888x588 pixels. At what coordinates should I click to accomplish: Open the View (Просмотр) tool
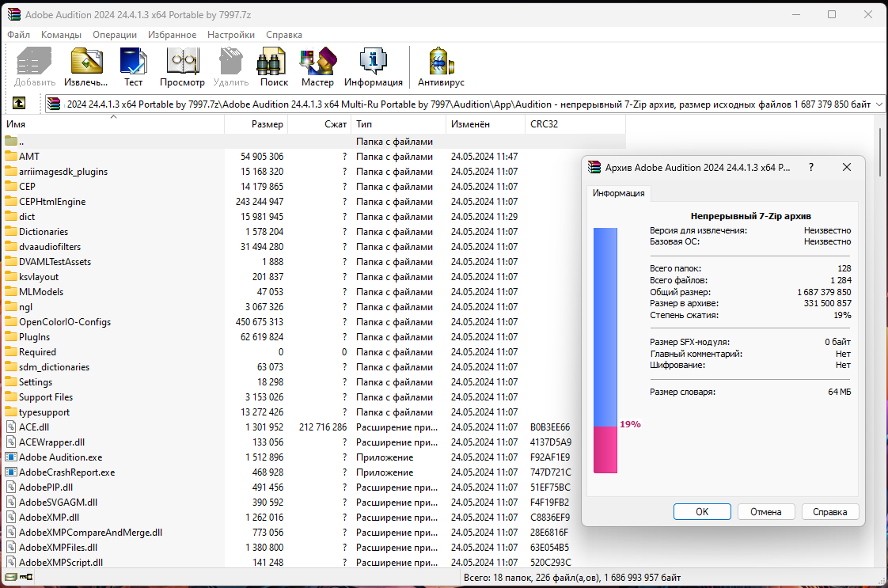click(x=182, y=66)
